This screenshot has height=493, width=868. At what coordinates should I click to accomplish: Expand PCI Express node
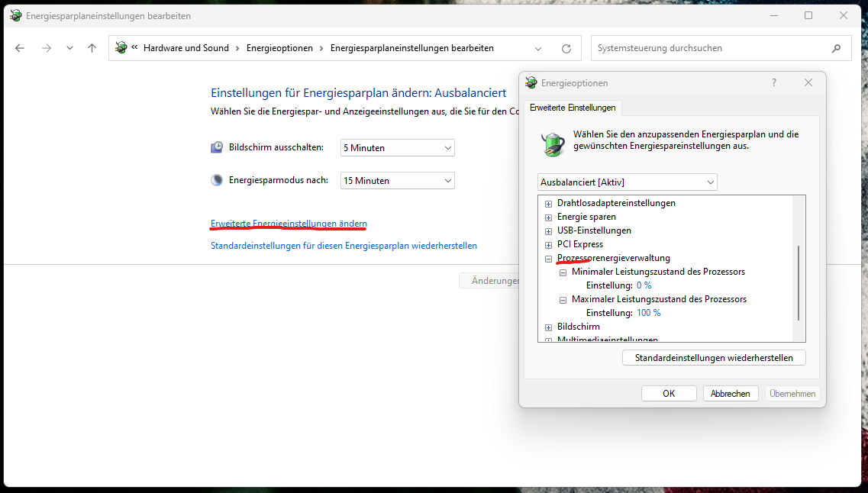(x=549, y=245)
